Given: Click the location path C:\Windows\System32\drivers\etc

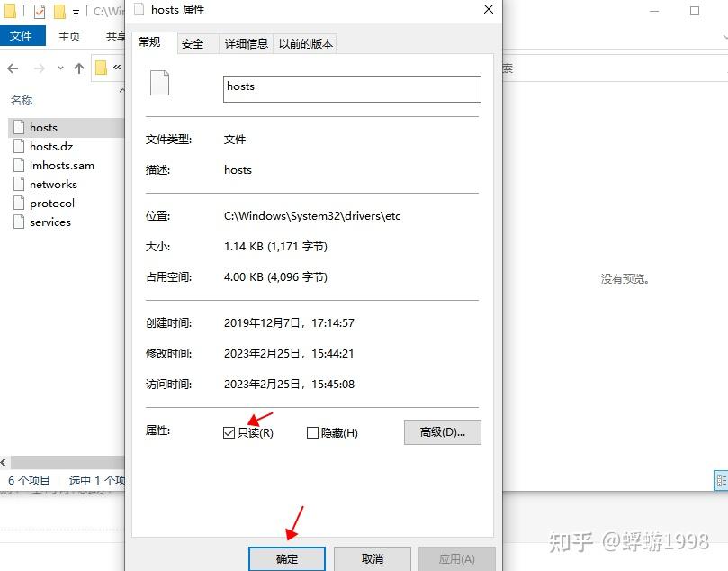Looking at the screenshot, I should pyautogui.click(x=312, y=216).
